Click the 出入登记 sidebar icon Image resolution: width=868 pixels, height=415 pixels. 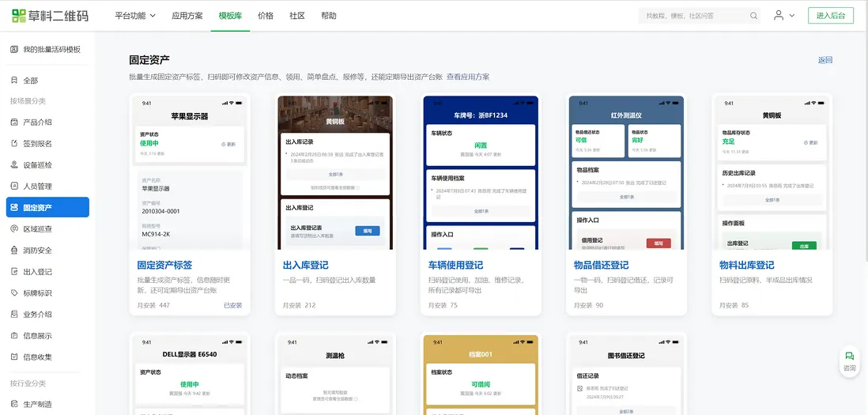coord(14,272)
